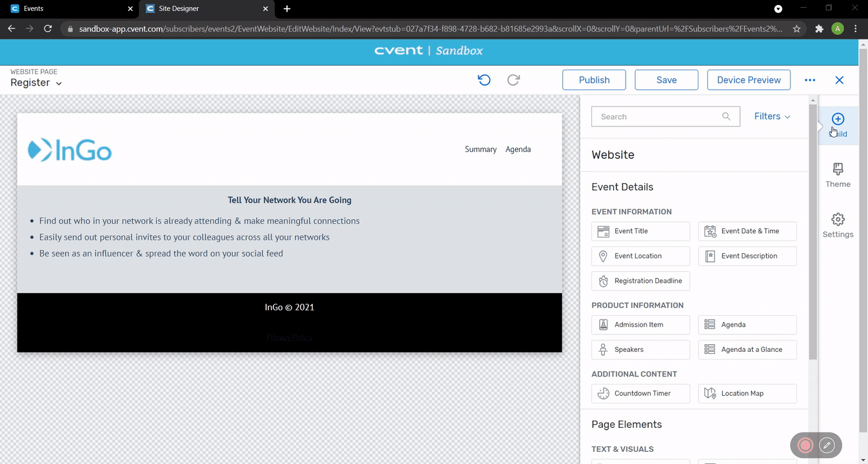Add the Agenda widget
Viewport: 868px width, 464px height.
click(747, 325)
